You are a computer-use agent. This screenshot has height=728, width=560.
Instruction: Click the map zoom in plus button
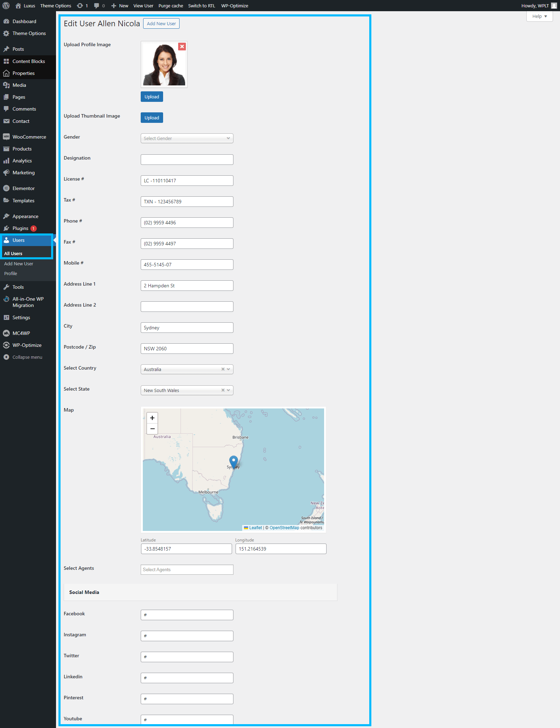click(152, 418)
